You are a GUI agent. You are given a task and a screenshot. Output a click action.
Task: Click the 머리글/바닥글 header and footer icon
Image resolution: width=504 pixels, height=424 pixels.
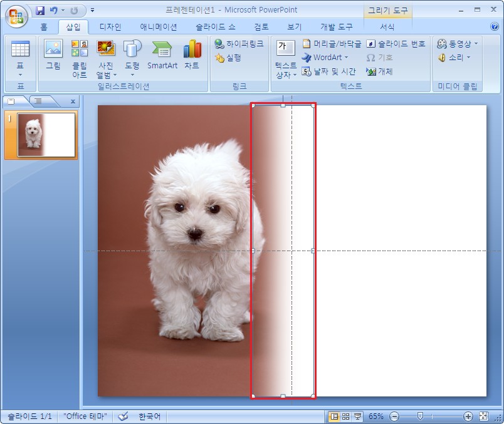(x=332, y=44)
